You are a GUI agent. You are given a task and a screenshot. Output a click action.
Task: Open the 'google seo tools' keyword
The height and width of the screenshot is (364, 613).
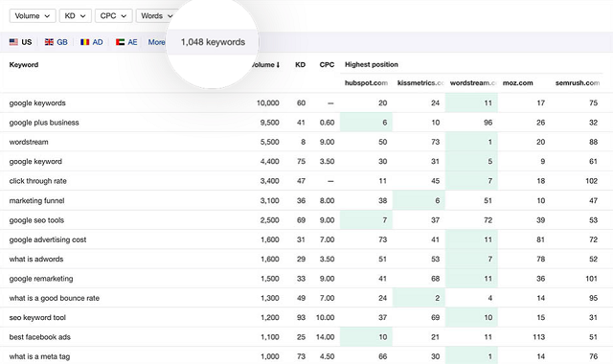[x=36, y=220]
